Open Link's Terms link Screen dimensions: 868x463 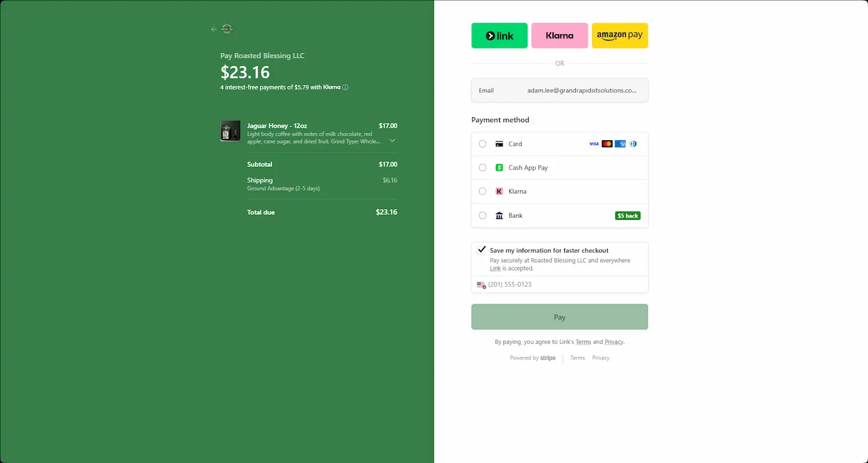coord(583,342)
